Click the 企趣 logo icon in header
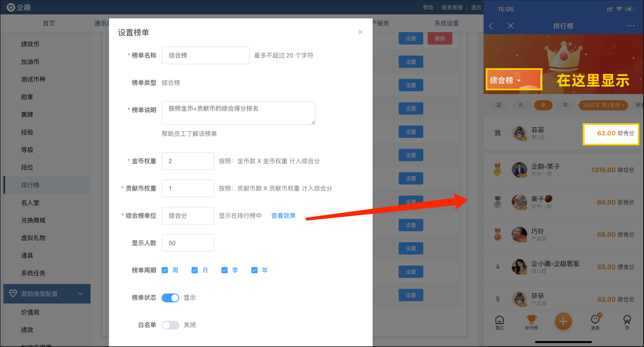Viewport: 644px width, 347px height. click(x=11, y=7)
